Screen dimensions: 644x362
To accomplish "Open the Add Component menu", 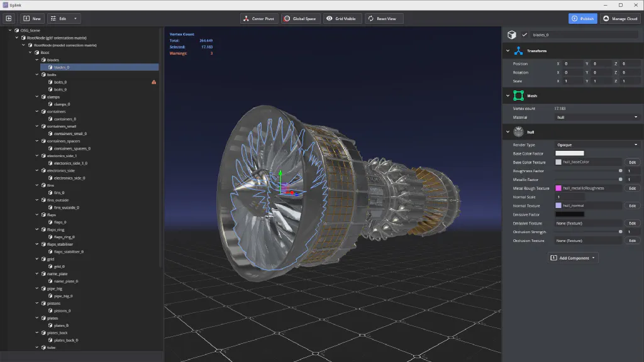I will (572, 258).
